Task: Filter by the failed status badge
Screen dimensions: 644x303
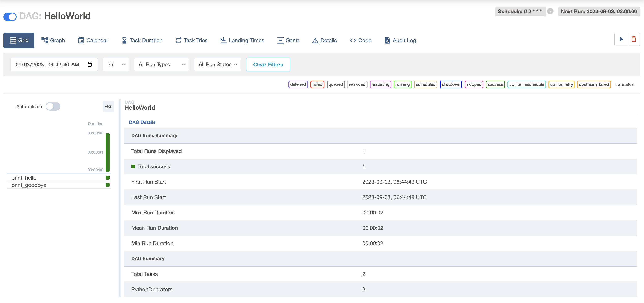Action: [317, 84]
